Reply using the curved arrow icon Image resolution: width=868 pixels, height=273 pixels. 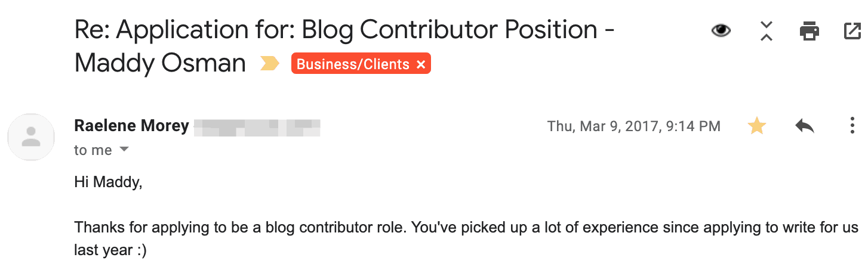(x=805, y=126)
